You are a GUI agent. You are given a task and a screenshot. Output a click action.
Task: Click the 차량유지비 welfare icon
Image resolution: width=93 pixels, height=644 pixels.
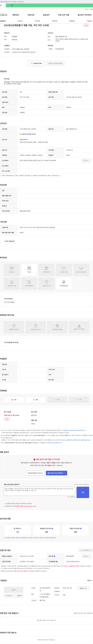coord(46,270)
